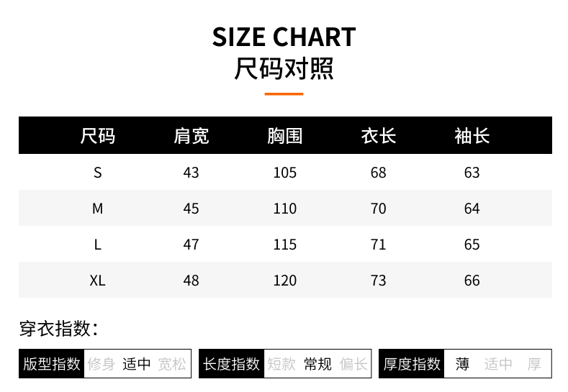568x392 pixels.
Task: Choose the 宽松 loose fit option
Action: click(x=172, y=364)
